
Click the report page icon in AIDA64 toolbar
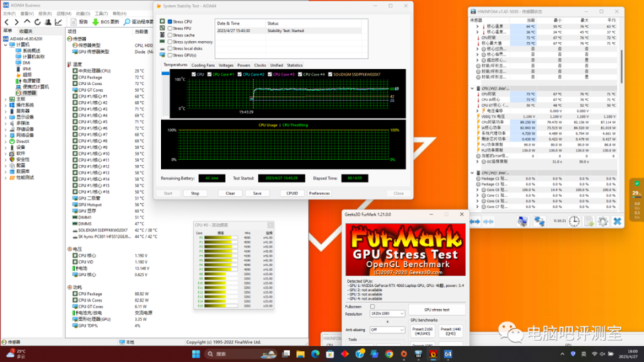pyautogui.click(x=74, y=22)
